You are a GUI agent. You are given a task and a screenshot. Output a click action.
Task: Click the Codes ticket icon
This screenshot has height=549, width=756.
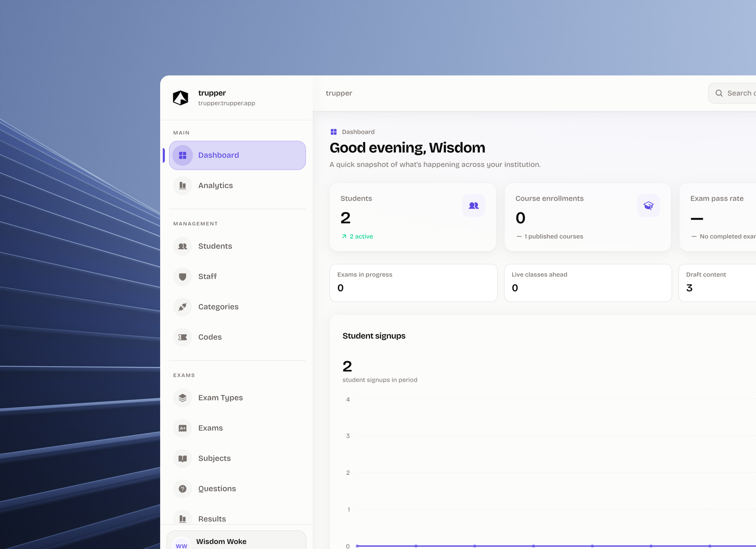(183, 337)
